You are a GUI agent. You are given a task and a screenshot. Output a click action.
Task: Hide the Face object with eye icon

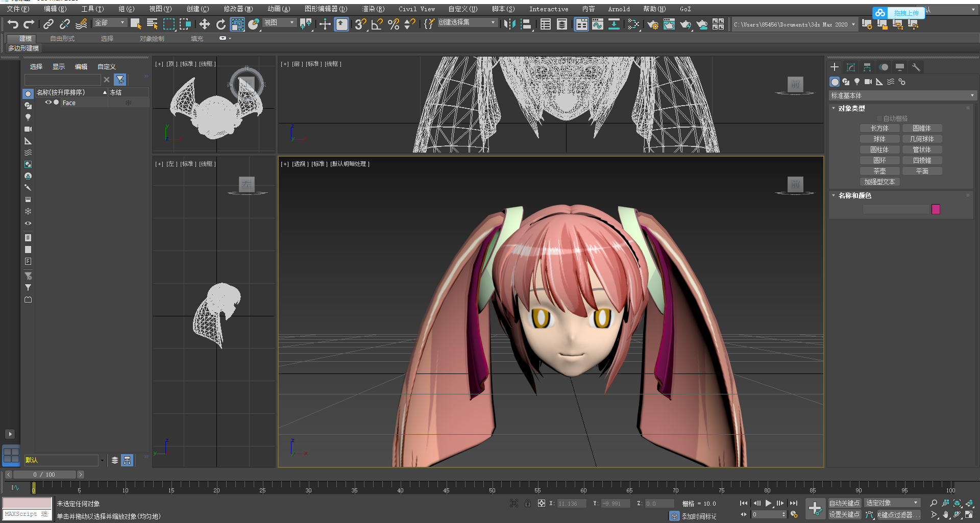tap(48, 103)
